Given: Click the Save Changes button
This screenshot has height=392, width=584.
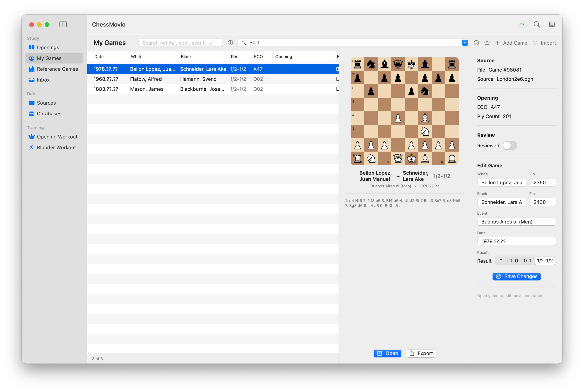Looking at the screenshot, I should 516,277.
